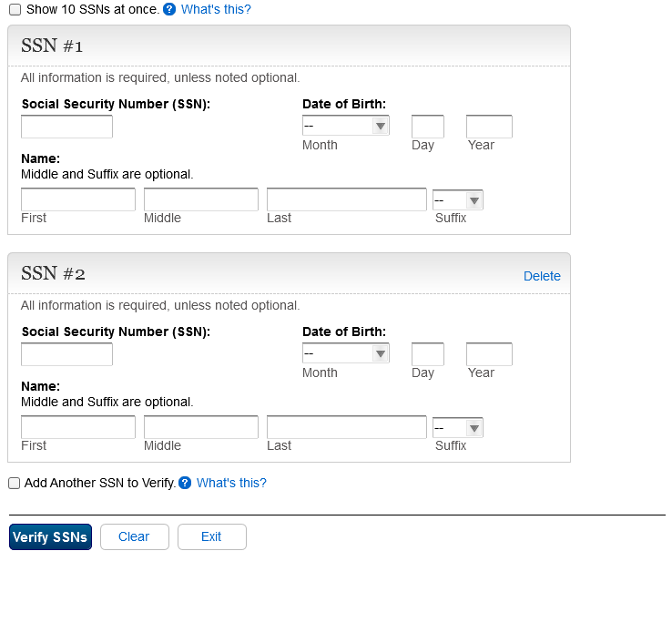Click Day field in SSN #2

pyautogui.click(x=427, y=354)
